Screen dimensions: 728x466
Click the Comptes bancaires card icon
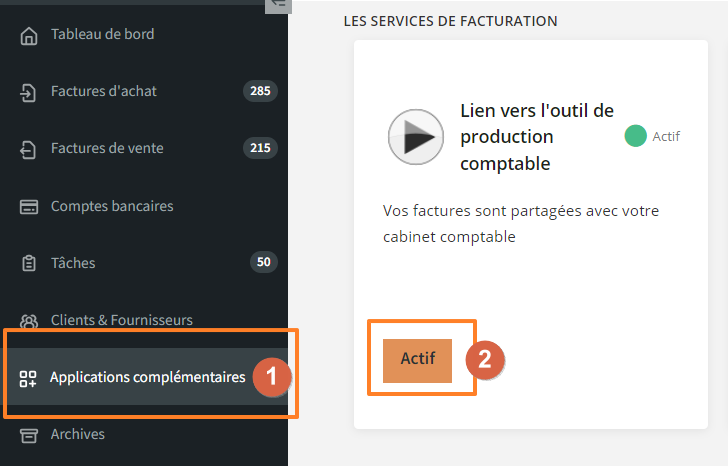point(29,207)
